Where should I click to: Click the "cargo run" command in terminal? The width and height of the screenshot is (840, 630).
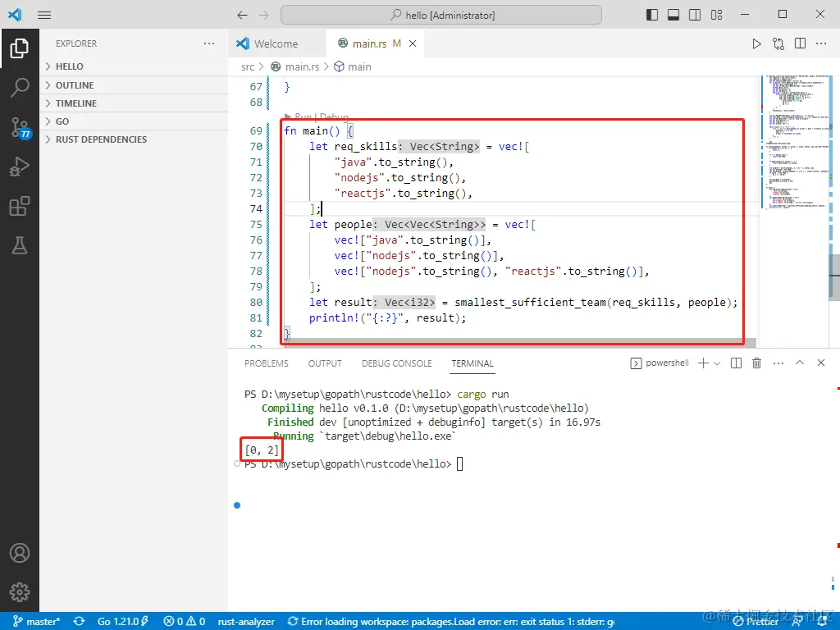482,395
